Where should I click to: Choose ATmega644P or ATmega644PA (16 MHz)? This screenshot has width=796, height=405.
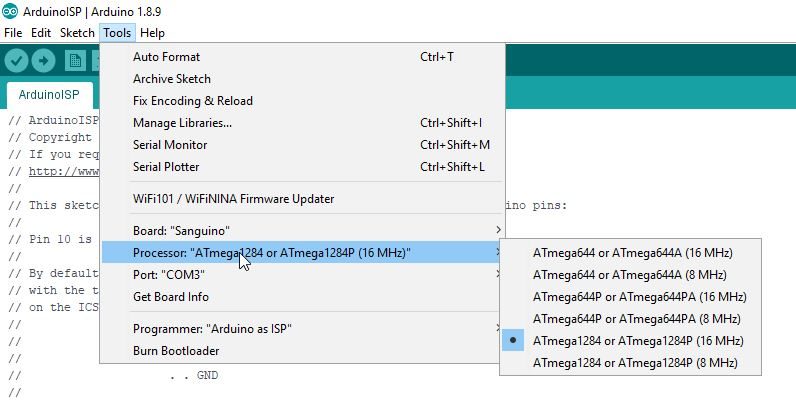[639, 297]
